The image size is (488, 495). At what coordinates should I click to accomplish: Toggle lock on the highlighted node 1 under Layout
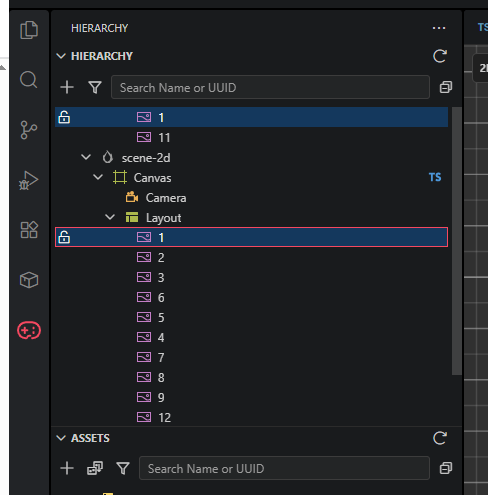[64, 237]
